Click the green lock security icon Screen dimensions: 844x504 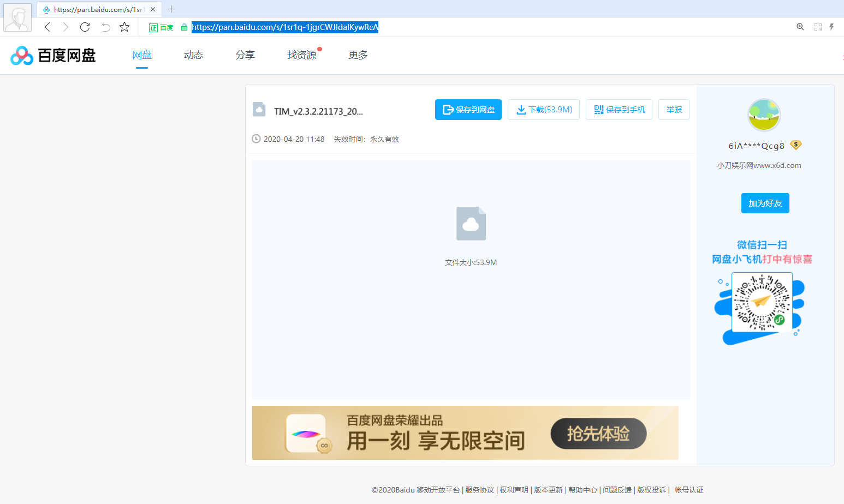coord(184,27)
